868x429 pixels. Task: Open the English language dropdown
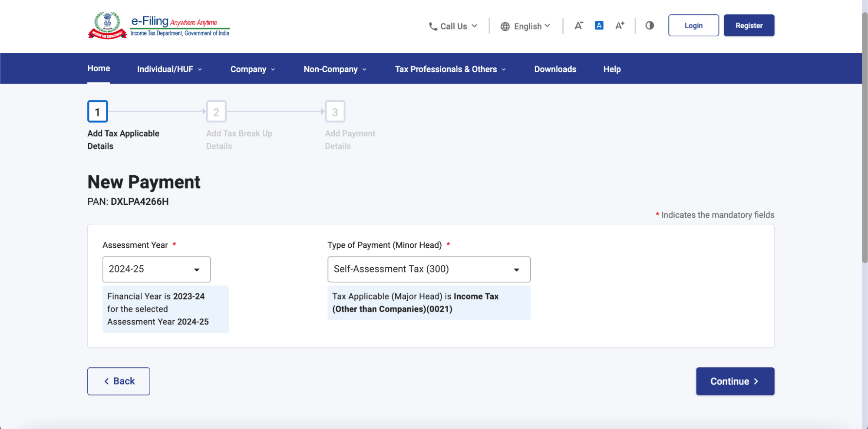pos(525,27)
